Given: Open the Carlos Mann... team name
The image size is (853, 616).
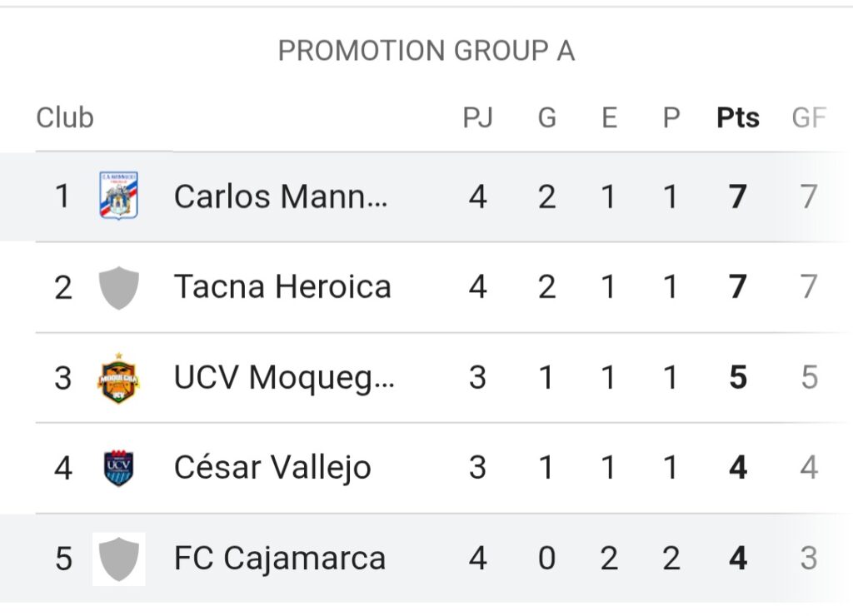Looking at the screenshot, I should [281, 196].
